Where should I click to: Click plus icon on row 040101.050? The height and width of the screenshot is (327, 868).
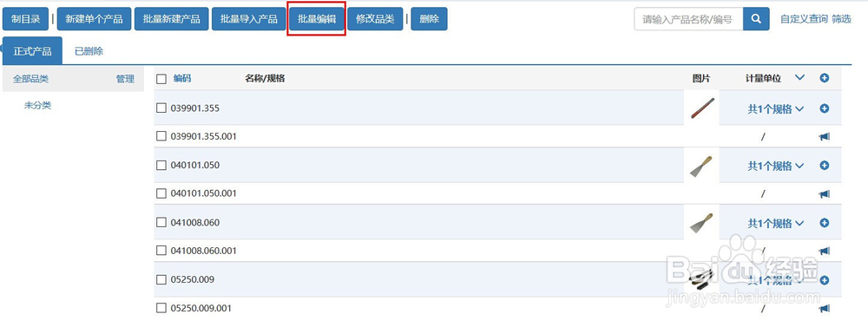tap(825, 166)
